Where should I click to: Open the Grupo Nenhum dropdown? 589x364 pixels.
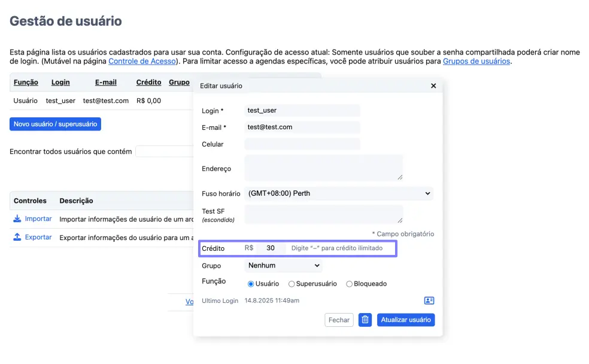point(283,266)
